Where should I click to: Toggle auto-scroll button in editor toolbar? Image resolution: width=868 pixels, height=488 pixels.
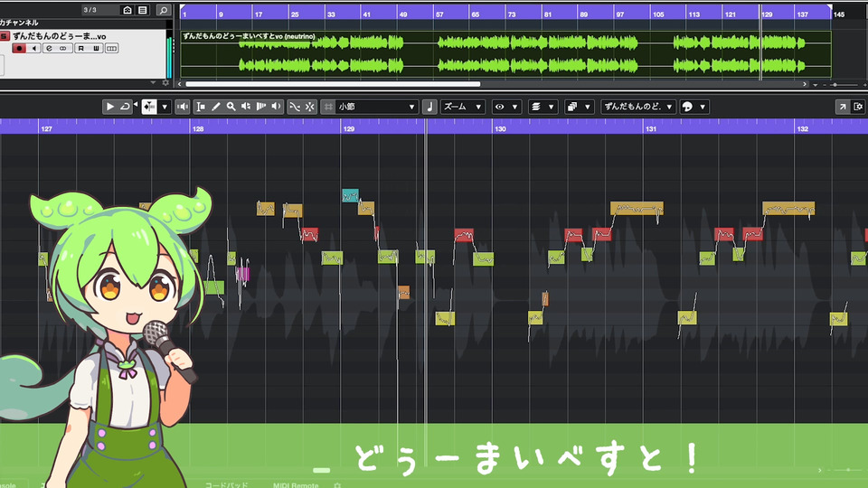149,107
